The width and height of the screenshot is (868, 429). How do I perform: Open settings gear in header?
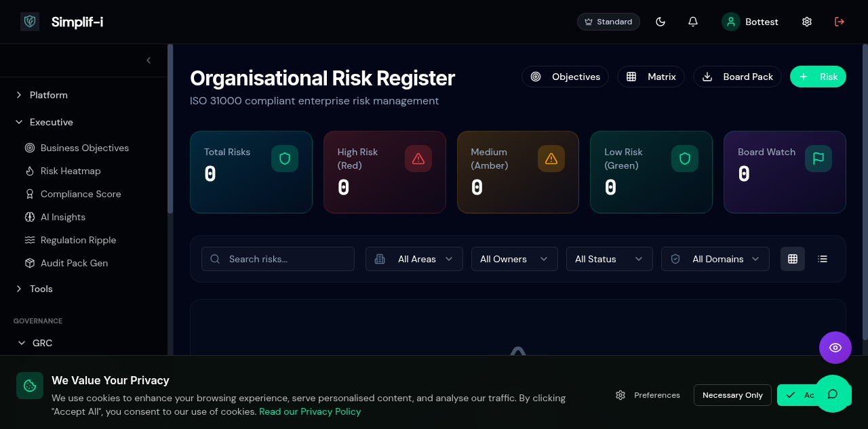(807, 22)
